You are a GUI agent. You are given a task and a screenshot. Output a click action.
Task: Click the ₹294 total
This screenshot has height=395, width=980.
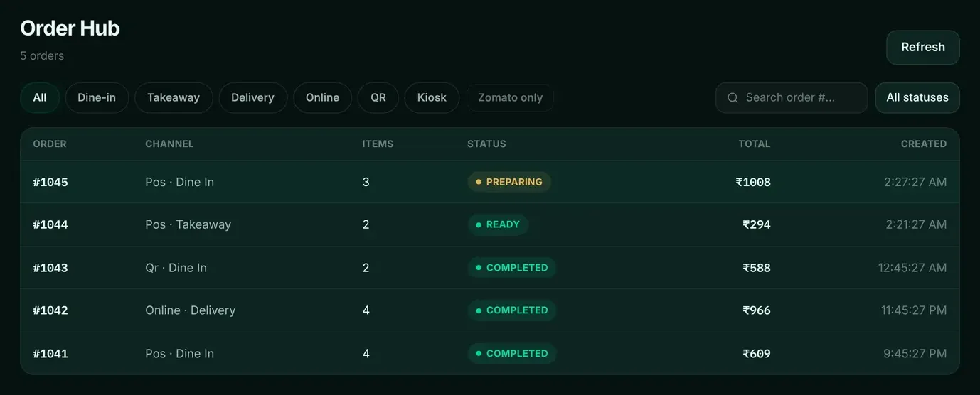pyautogui.click(x=757, y=224)
